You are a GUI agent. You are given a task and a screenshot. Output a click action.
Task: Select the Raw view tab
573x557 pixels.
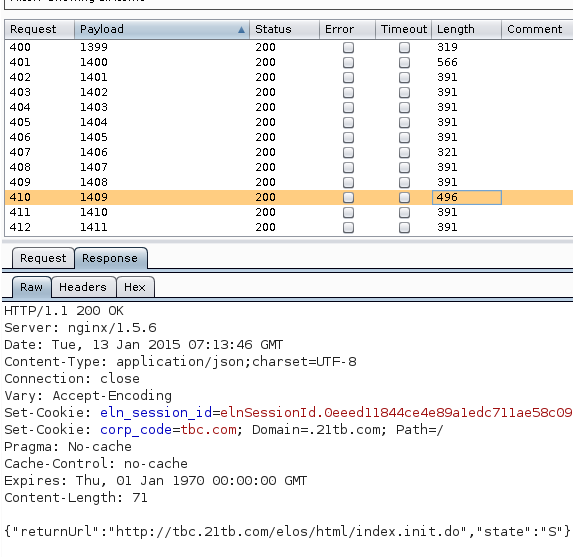[31, 287]
